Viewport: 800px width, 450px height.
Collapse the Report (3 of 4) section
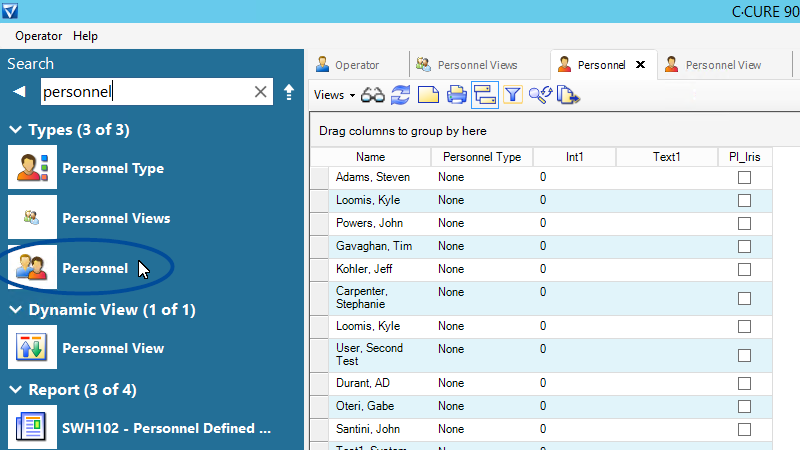pyautogui.click(x=16, y=390)
